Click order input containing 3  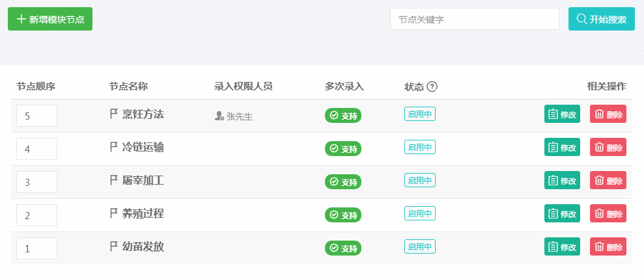point(36,182)
